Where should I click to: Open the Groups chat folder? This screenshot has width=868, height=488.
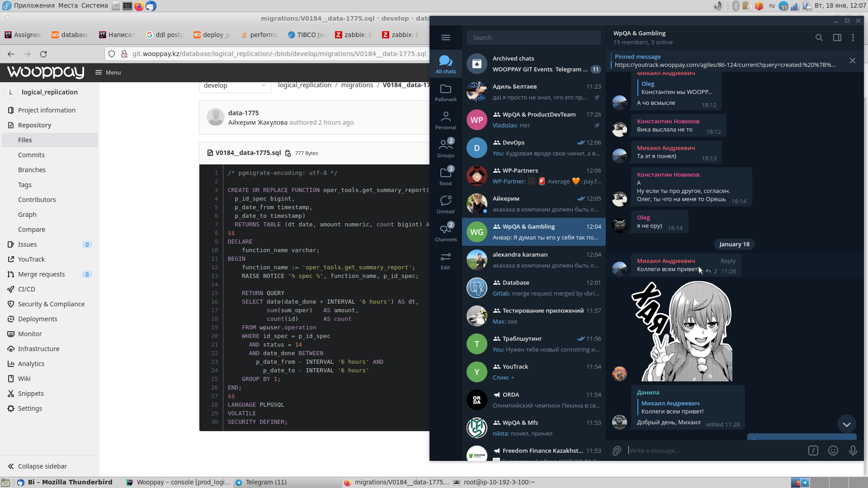tap(445, 148)
